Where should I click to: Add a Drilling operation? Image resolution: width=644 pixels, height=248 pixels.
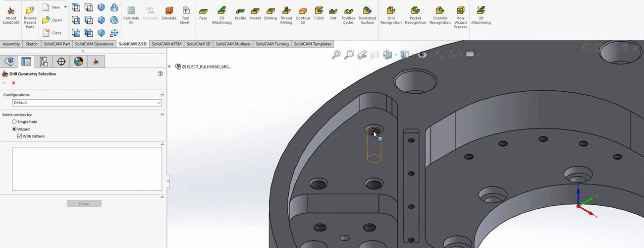[x=270, y=13]
